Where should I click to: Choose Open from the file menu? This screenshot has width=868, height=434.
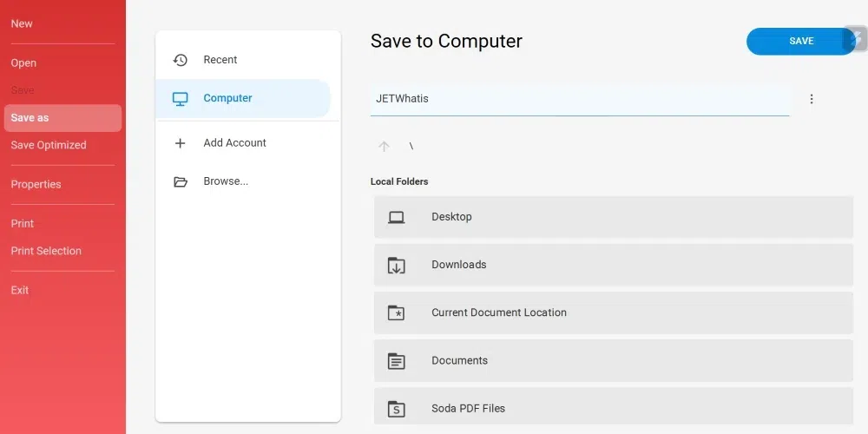(23, 62)
